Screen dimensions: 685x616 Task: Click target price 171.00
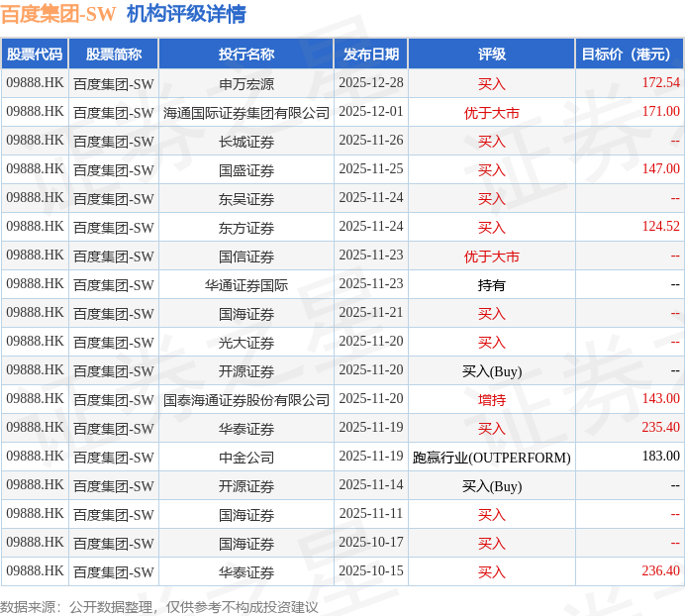[660, 112]
